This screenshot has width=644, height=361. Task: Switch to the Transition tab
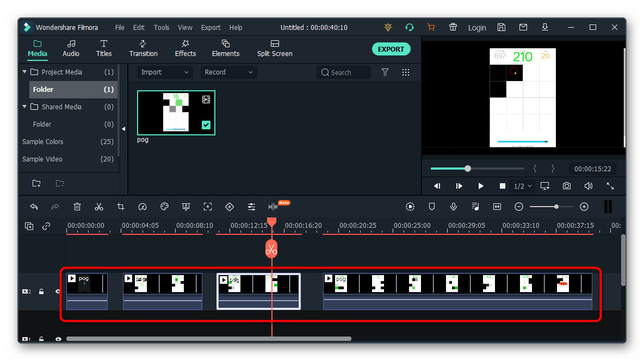[143, 48]
